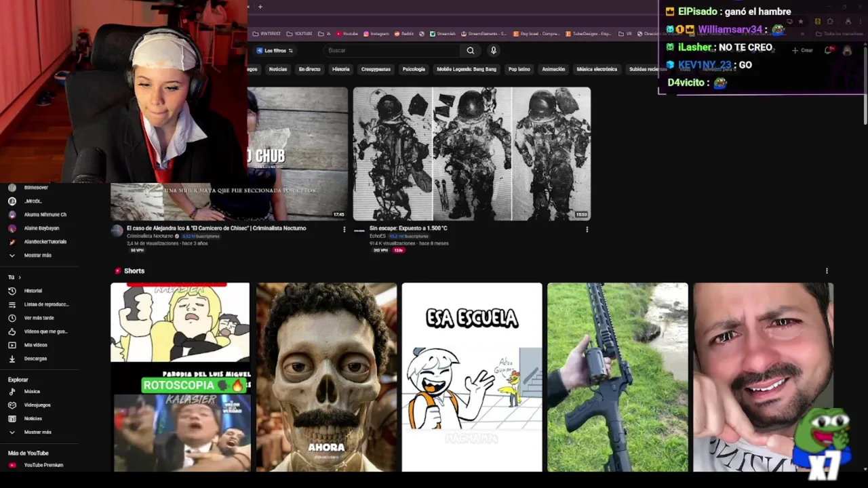The height and width of the screenshot is (488, 868).
Task: Expand Explorar list with Mostrar más
Action: [x=30, y=432]
